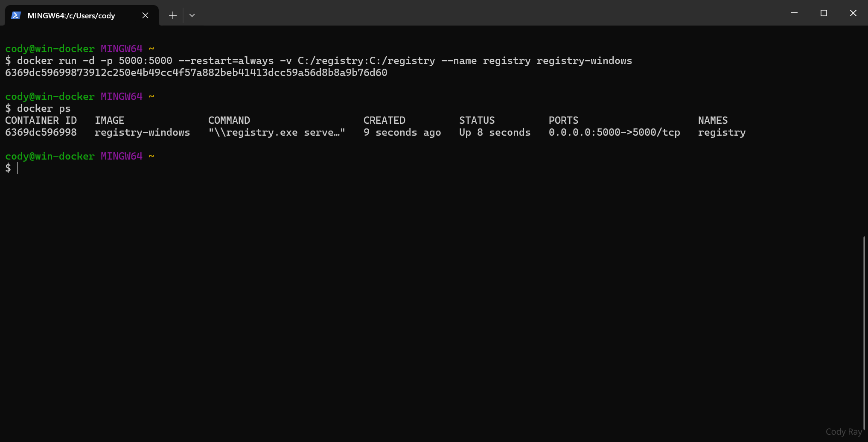Close the MINGW64 terminal tab
This screenshot has width=868, height=442.
(x=145, y=15)
